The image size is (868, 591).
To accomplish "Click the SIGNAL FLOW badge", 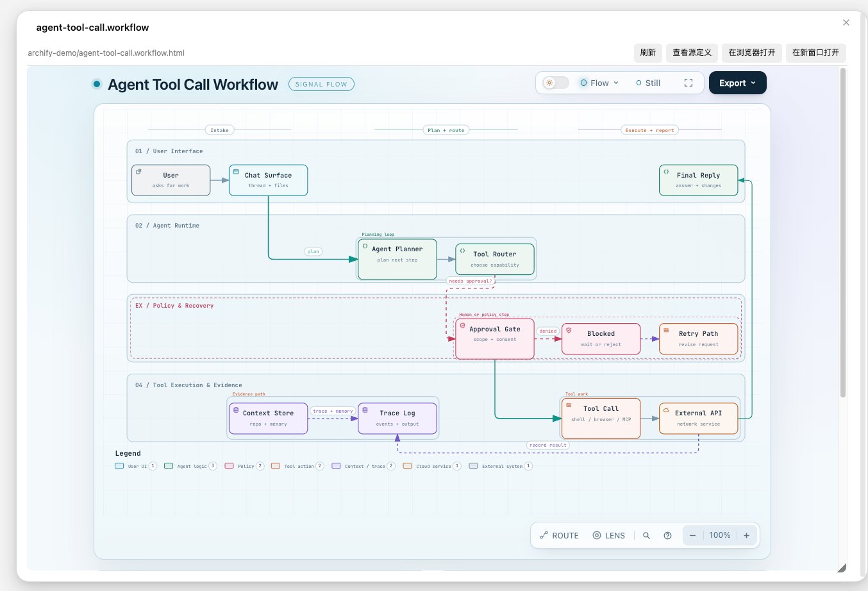I will point(321,84).
